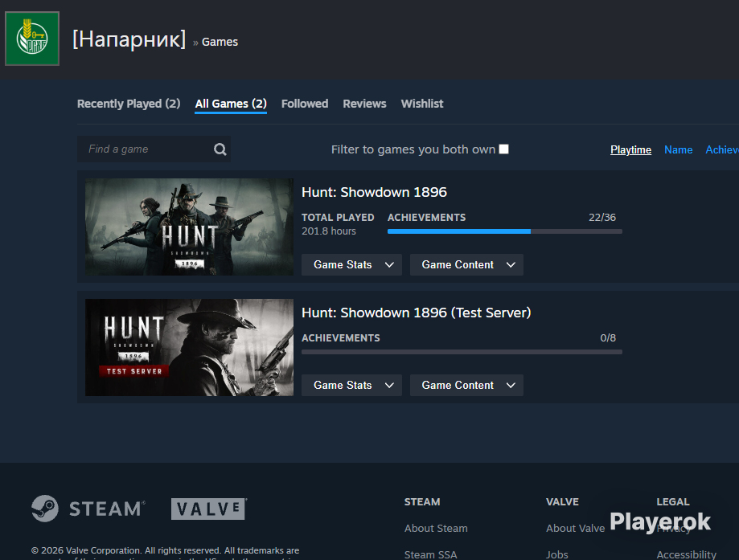Click the 'TOTAL PLAYED' label
The width and height of the screenshot is (739, 560).
tap(338, 217)
